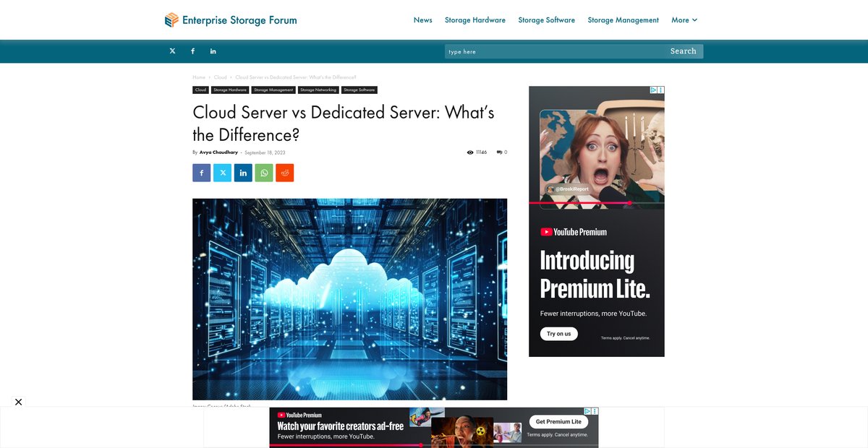This screenshot has height=448, width=868.
Task: Focus the 'type here' search field
Action: coord(555,51)
